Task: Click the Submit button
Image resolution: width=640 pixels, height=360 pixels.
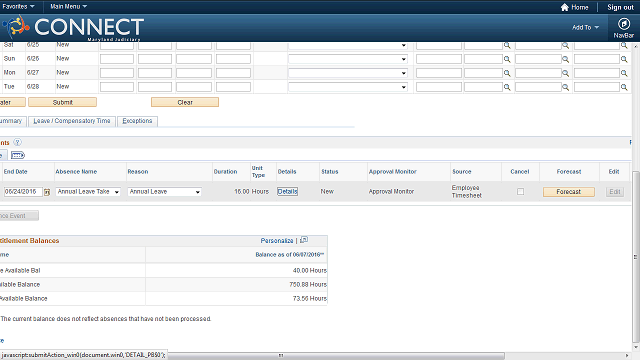Action: [62, 102]
